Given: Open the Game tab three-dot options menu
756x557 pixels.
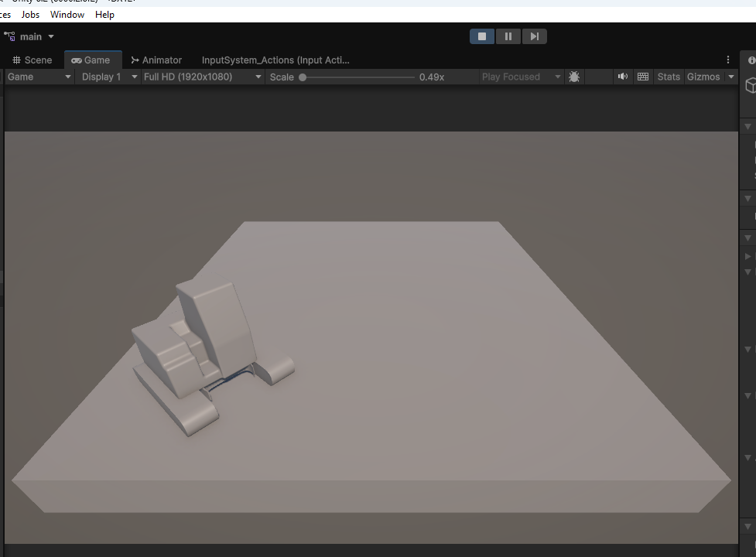Looking at the screenshot, I should (728, 60).
